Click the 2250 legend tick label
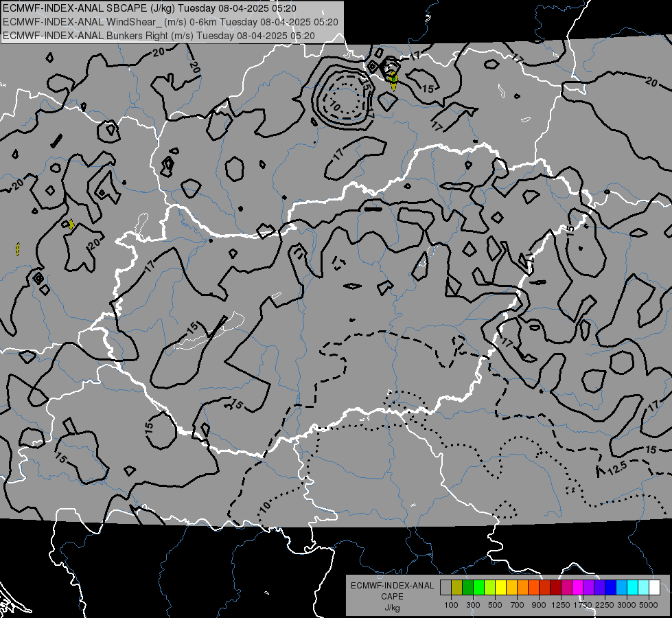Screen dimensions: 672x618 click(605, 605)
